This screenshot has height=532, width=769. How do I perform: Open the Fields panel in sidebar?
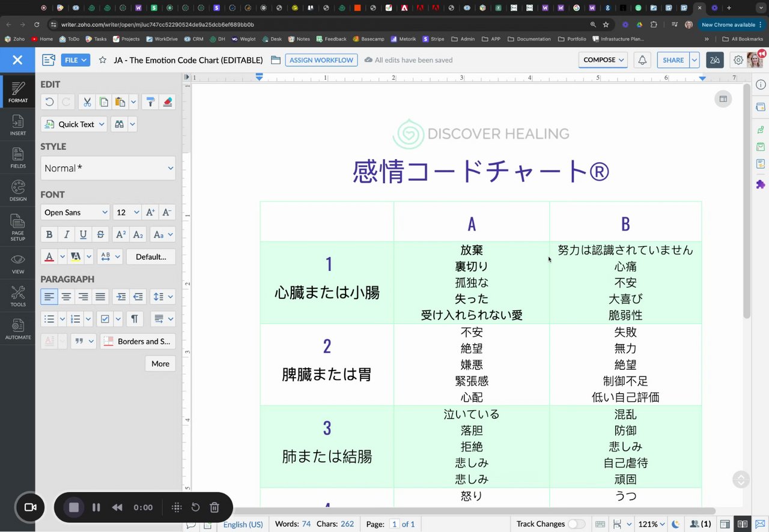17,158
